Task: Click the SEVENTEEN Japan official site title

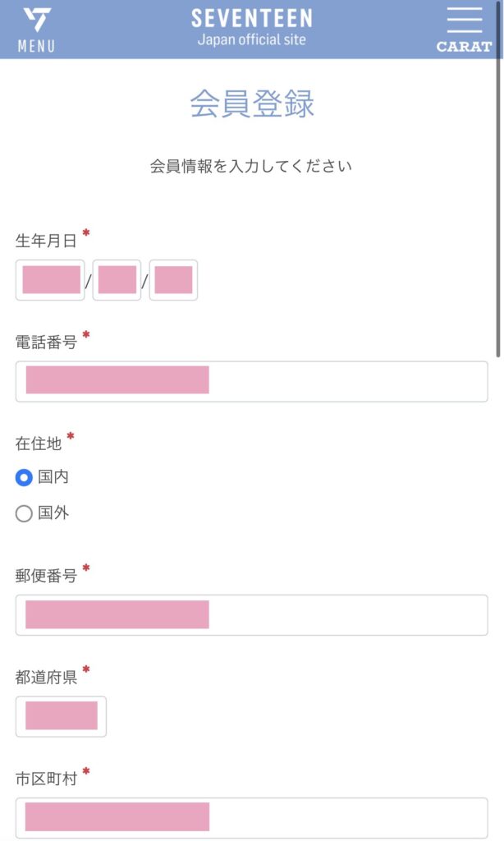Action: click(x=251, y=25)
